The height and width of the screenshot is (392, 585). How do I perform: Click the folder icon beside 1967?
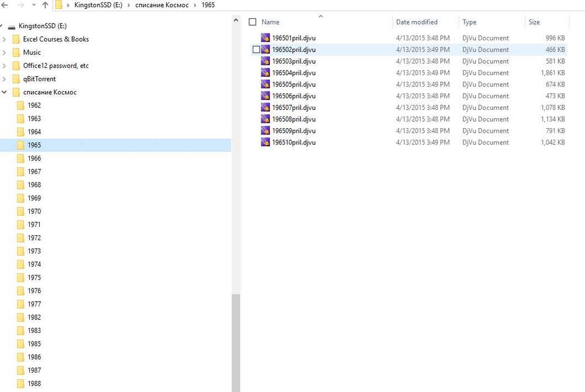click(x=20, y=171)
